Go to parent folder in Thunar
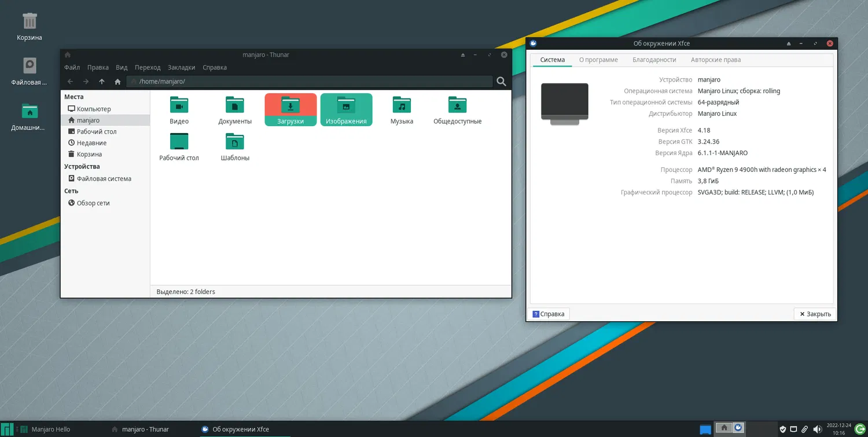The width and height of the screenshot is (868, 437). [x=102, y=82]
